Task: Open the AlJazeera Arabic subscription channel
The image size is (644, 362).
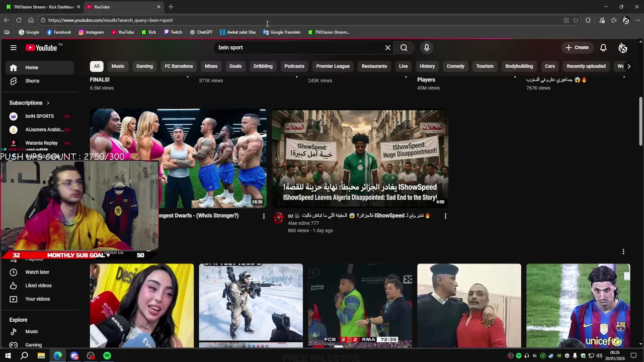Action: (x=39, y=130)
